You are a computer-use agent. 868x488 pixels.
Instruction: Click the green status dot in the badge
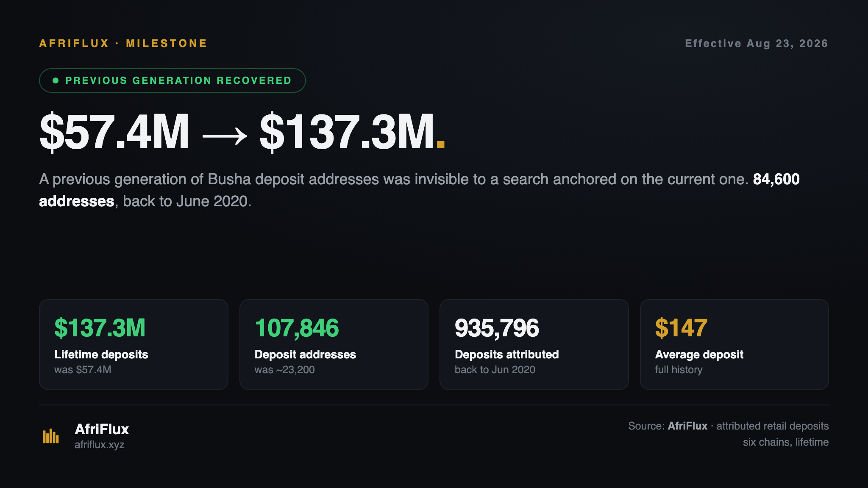click(56, 80)
